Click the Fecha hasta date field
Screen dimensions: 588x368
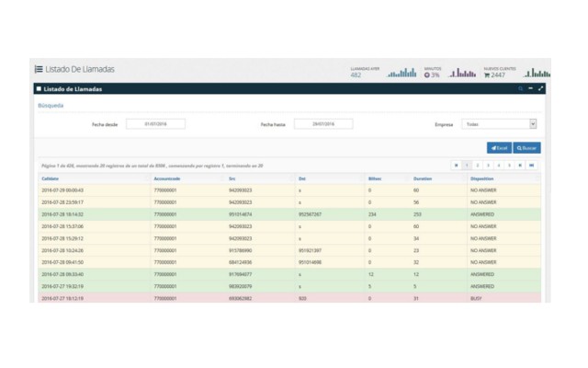coord(323,124)
